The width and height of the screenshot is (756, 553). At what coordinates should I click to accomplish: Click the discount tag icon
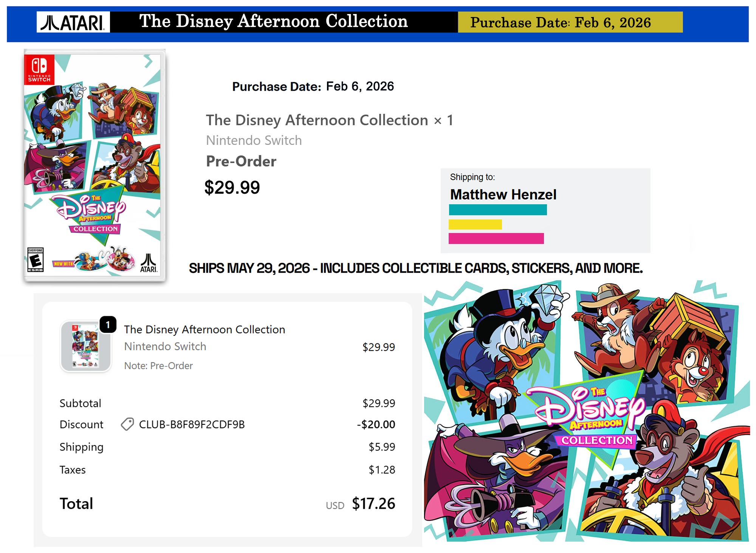[x=127, y=424]
